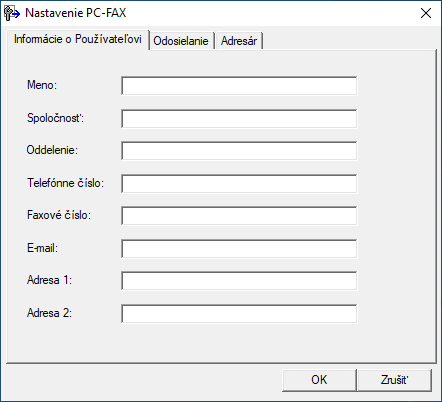The width and height of the screenshot is (442, 402).
Task: Click the E-mail label
Action: [42, 248]
